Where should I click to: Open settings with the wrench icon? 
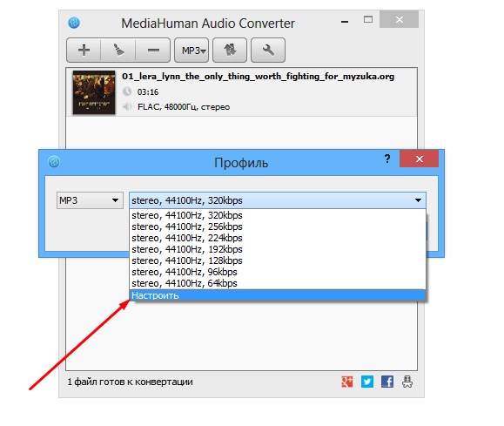point(268,51)
